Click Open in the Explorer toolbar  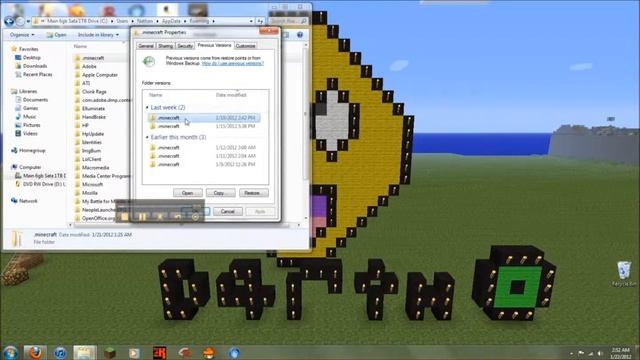point(56,35)
